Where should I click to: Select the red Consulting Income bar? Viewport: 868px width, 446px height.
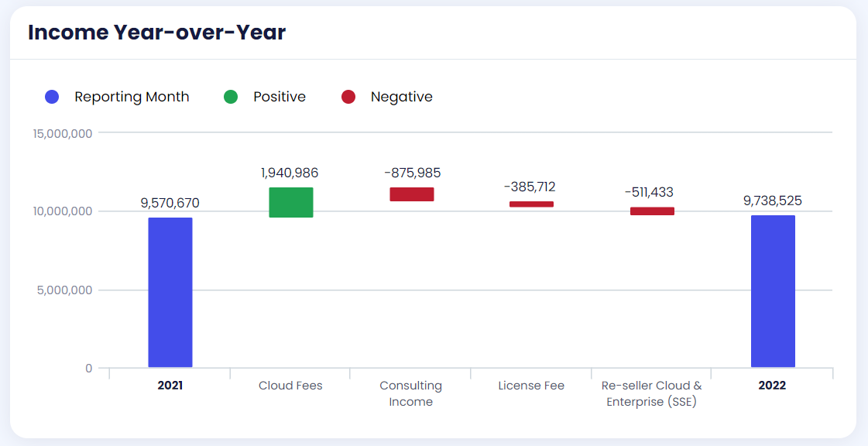[x=411, y=194]
